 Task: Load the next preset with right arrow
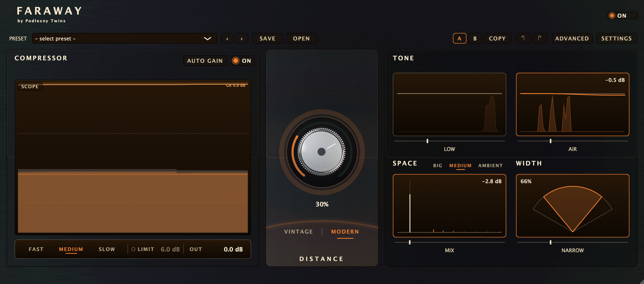[x=242, y=39]
